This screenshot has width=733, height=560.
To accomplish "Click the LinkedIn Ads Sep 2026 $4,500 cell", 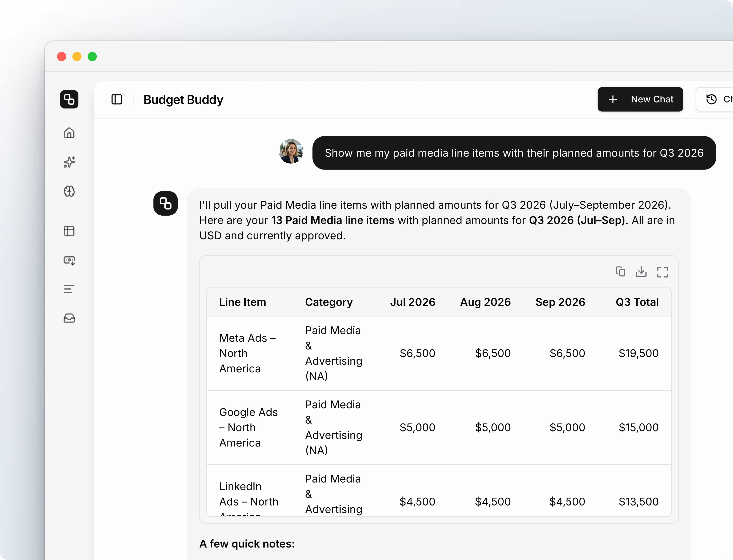I will pos(567,502).
